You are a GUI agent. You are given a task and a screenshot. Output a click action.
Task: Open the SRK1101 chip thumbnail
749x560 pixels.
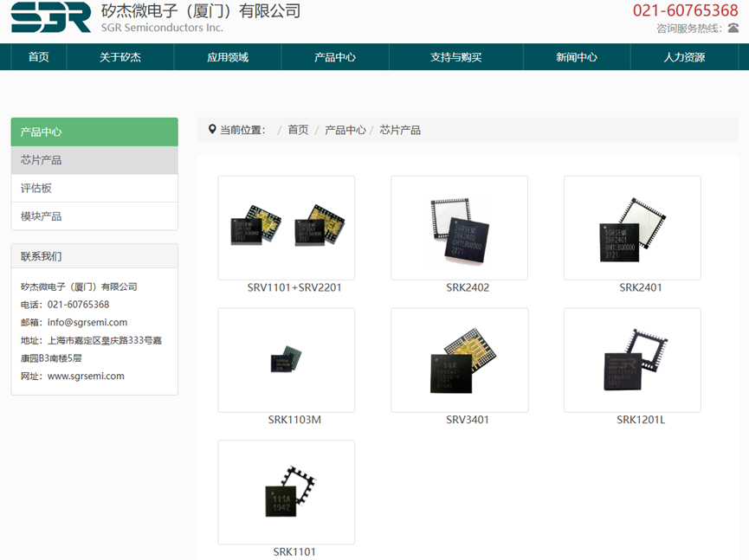[x=286, y=492]
